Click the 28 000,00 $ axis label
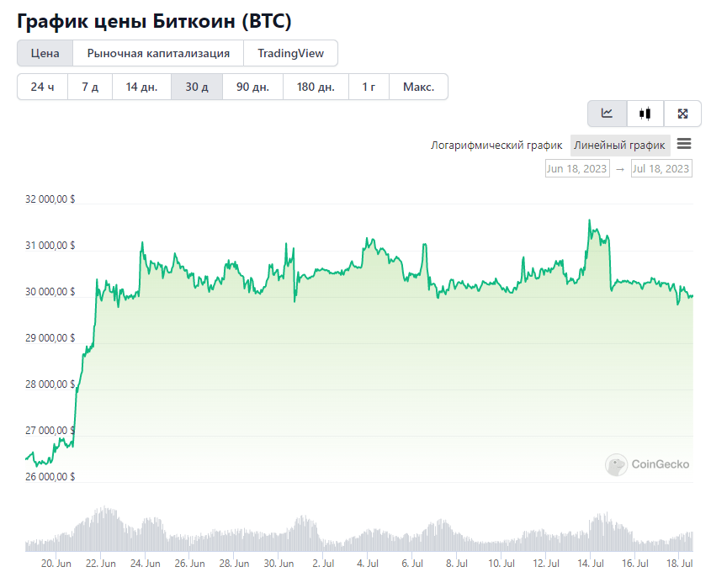711x588 pixels. pyautogui.click(x=50, y=384)
